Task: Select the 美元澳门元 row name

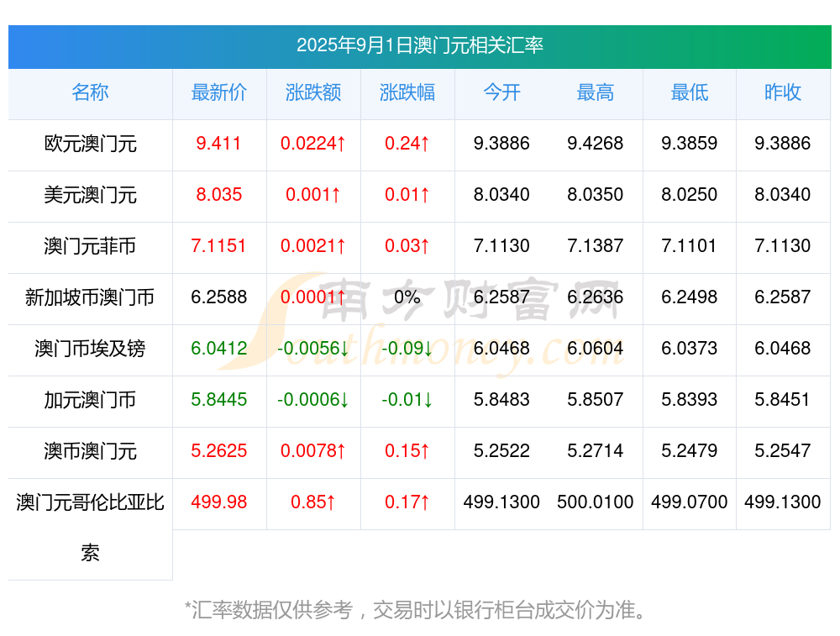Action: (x=90, y=195)
